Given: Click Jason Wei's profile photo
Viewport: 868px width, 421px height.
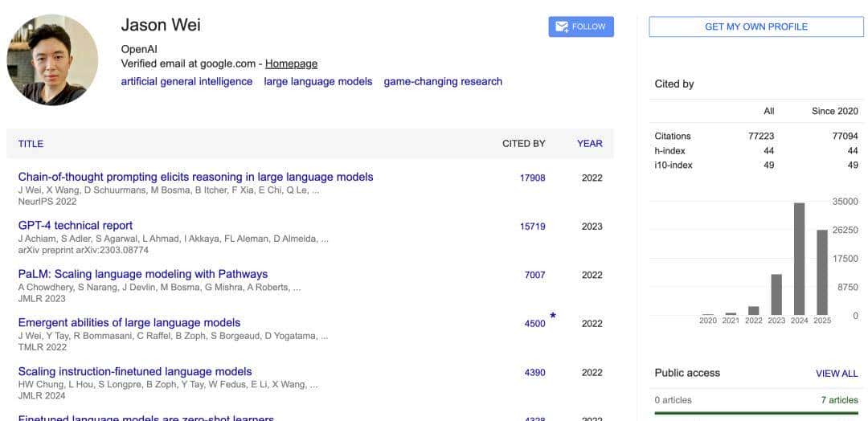Looking at the screenshot, I should (52, 60).
